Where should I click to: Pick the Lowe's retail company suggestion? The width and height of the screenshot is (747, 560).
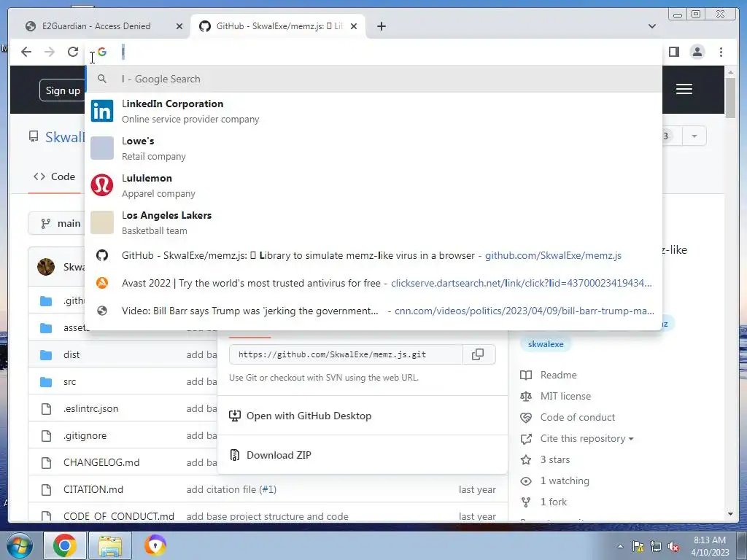(374, 148)
